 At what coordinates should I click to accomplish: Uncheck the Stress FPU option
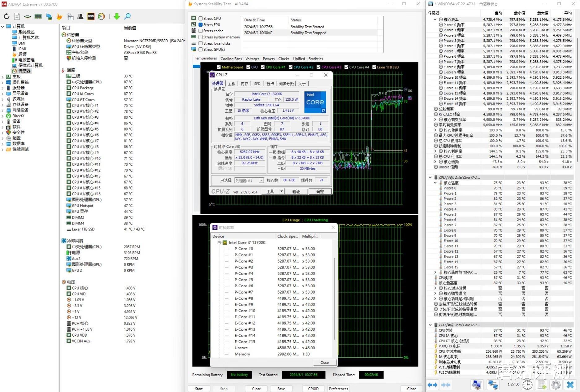201,24
